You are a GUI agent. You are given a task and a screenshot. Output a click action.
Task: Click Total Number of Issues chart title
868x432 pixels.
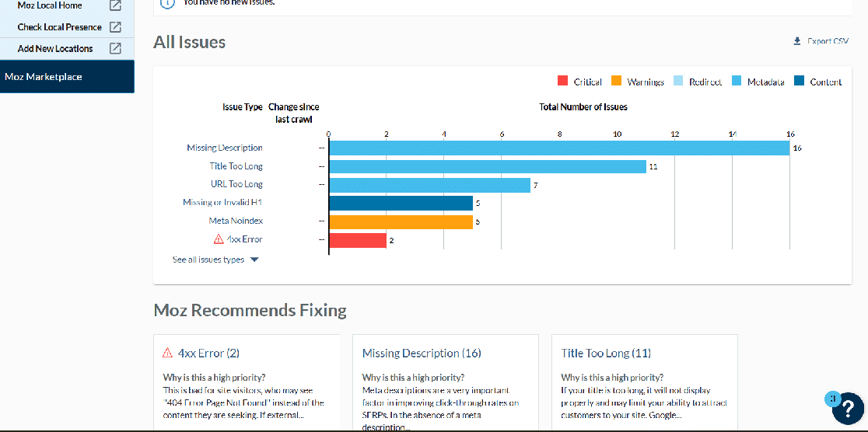(x=583, y=107)
